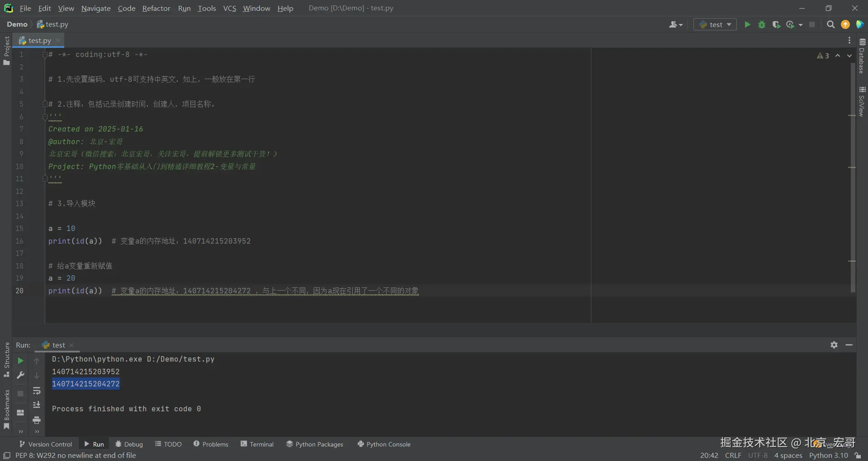The width and height of the screenshot is (868, 461).
Task: Print the console output
Action: coord(37,420)
